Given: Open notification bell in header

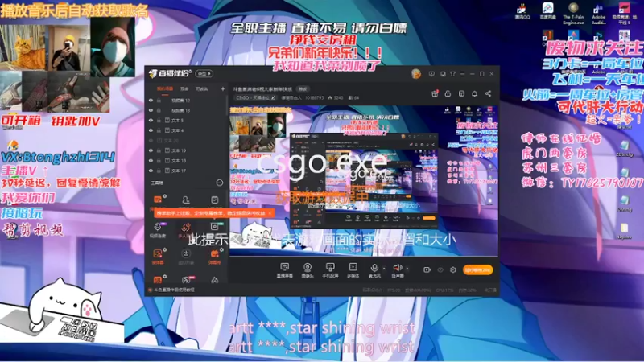Looking at the screenshot, I should tap(474, 93).
